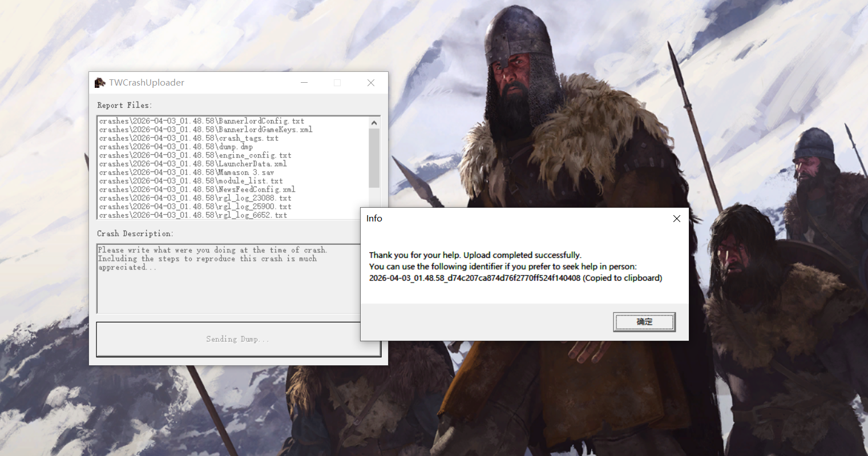Click the Report Files list scrollbar thumb

coord(374,157)
